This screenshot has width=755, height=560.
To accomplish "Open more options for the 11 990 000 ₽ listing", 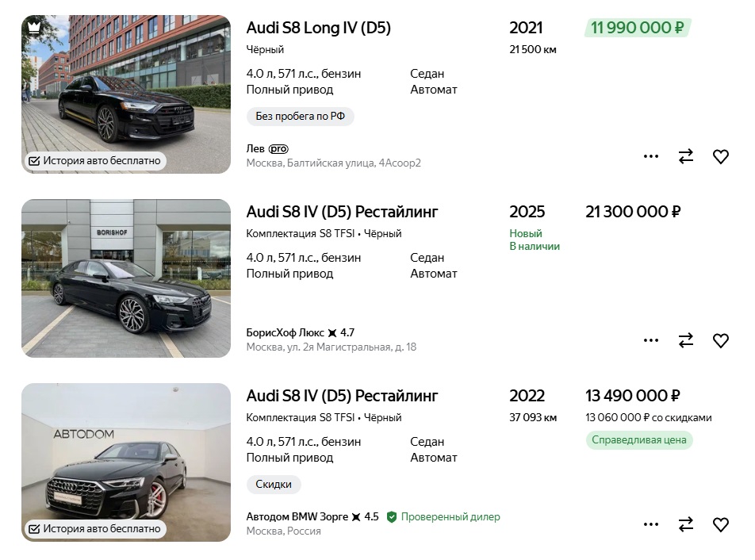I will (651, 156).
